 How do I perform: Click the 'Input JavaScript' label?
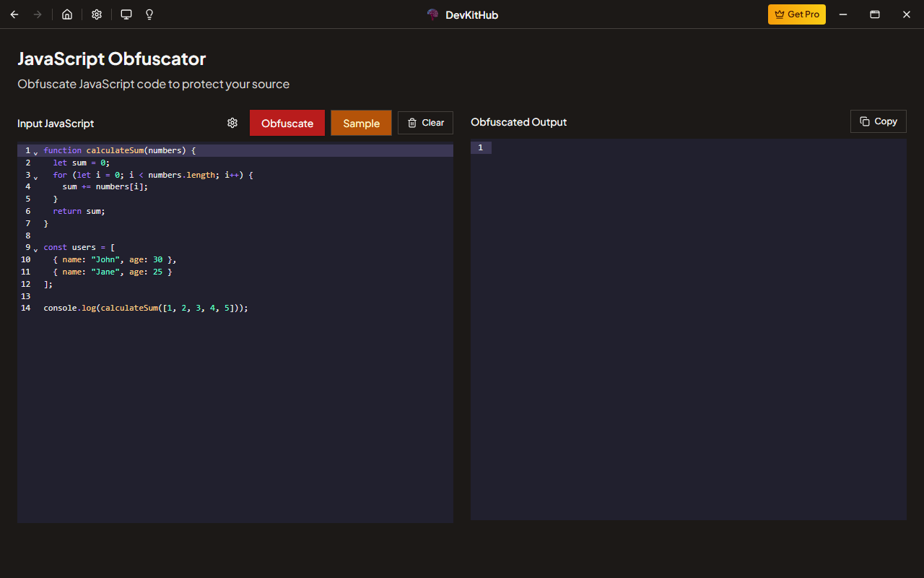point(56,124)
